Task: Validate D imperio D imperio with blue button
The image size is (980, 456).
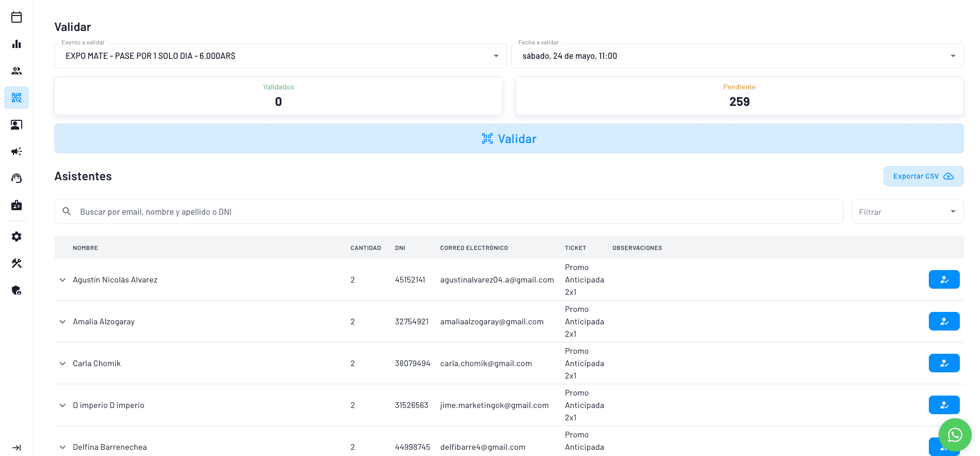Action: click(944, 405)
